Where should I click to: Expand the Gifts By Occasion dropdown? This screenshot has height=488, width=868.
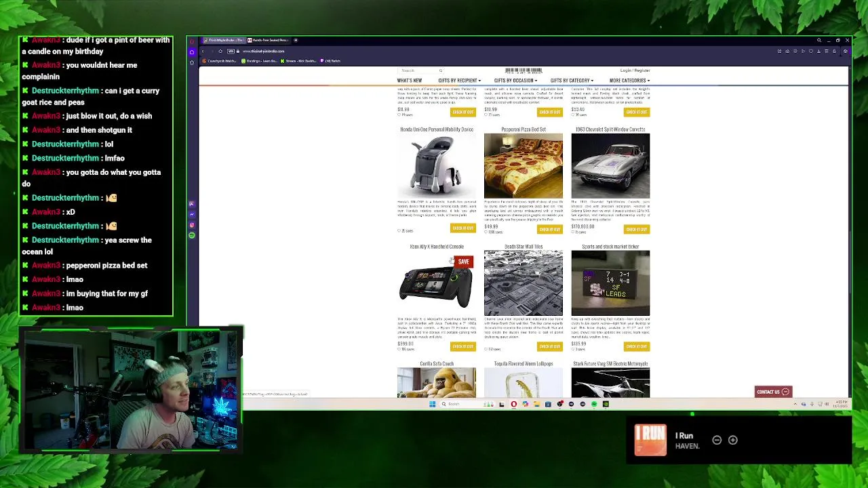[x=515, y=81]
